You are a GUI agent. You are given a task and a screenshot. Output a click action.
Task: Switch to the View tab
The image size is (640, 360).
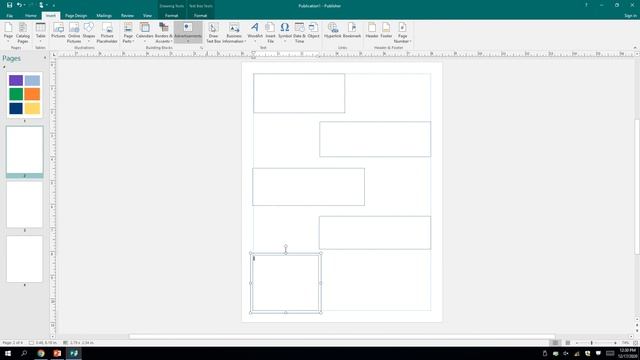pyautogui.click(x=147, y=16)
